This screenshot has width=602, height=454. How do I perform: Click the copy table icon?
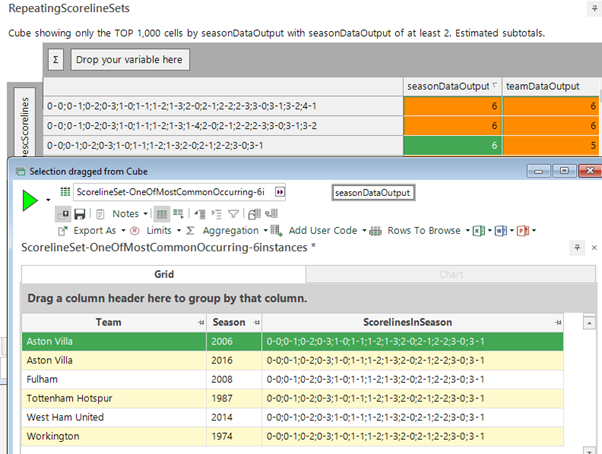pyautogui.click(x=255, y=214)
